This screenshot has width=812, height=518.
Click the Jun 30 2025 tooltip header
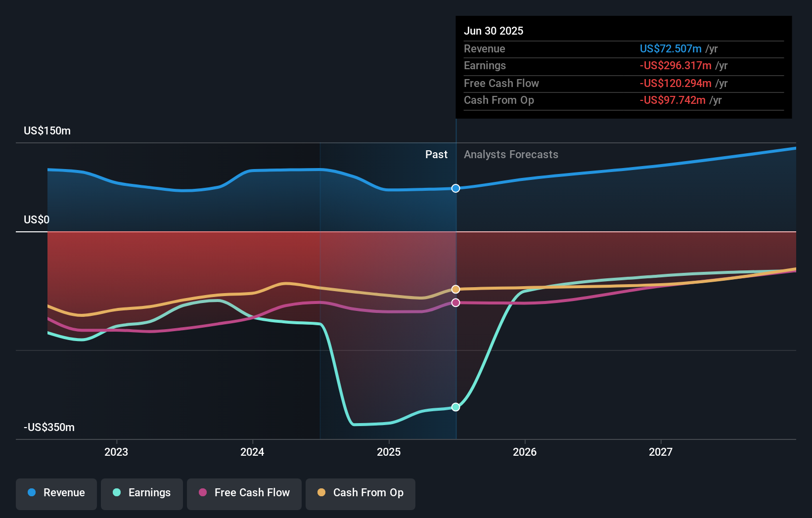(494, 31)
